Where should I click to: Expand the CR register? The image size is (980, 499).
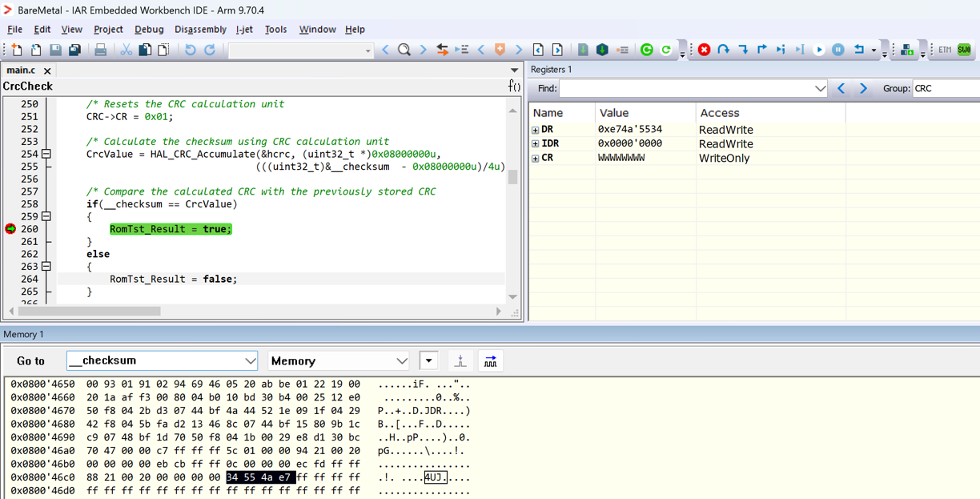[535, 159]
